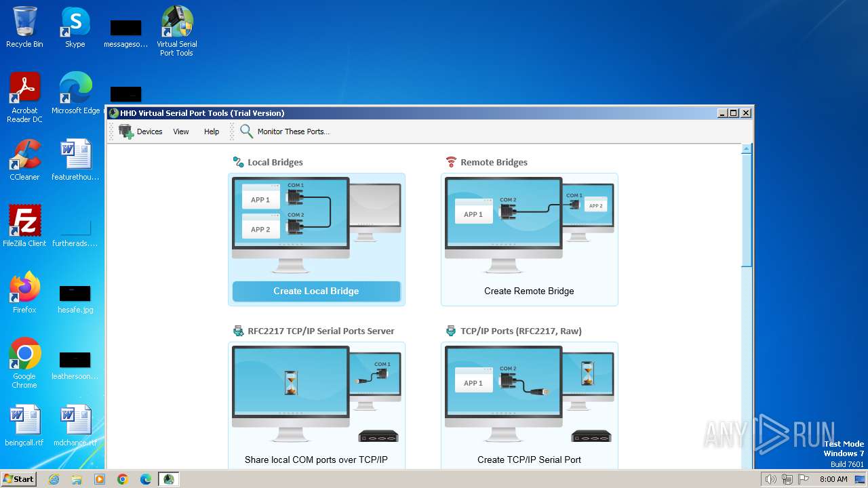Open the media player taskbar icon
The width and height of the screenshot is (868, 488).
tap(100, 479)
